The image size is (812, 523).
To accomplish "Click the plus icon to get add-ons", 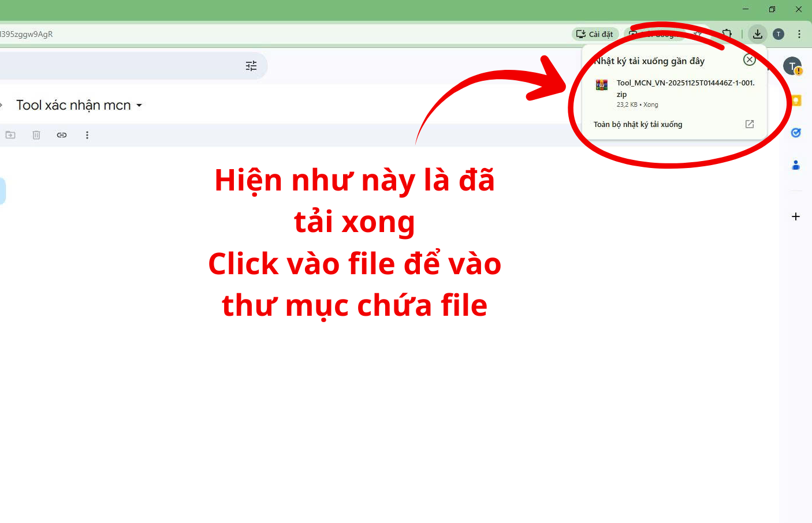I will [x=796, y=216].
